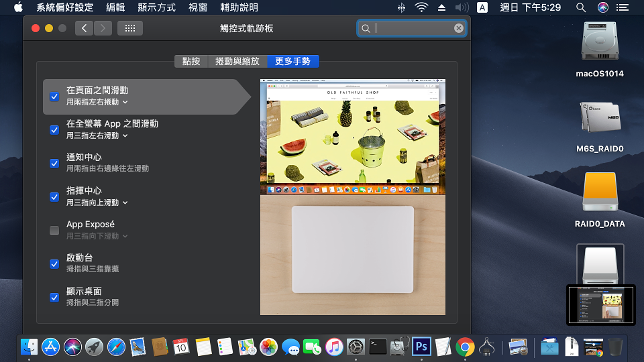The height and width of the screenshot is (362, 644).
Task: Open TextEdit in the dock
Action: 443,347
